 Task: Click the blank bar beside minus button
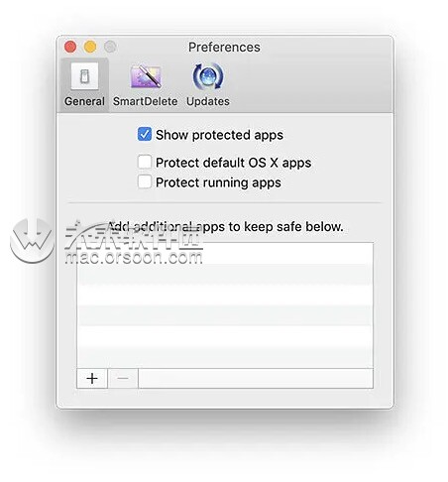(x=256, y=378)
